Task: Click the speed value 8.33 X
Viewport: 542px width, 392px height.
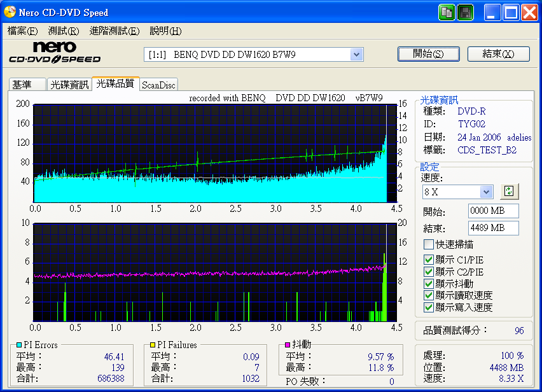Action: 511,379
